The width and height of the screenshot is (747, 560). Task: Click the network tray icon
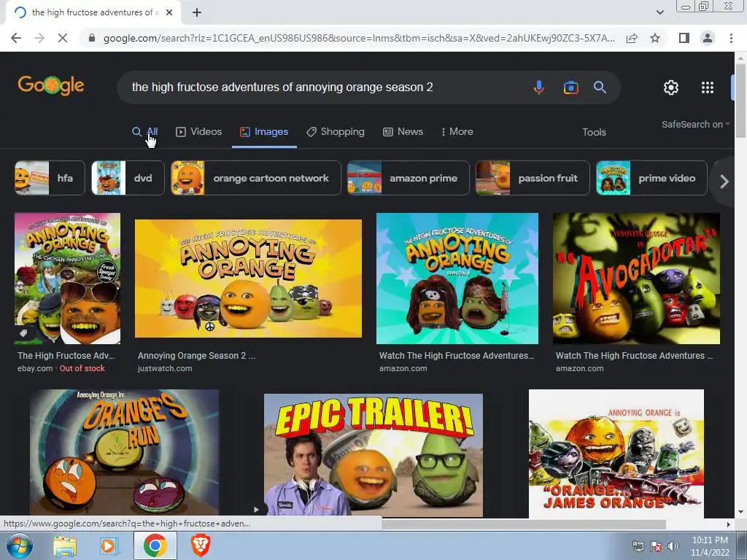pos(638,546)
